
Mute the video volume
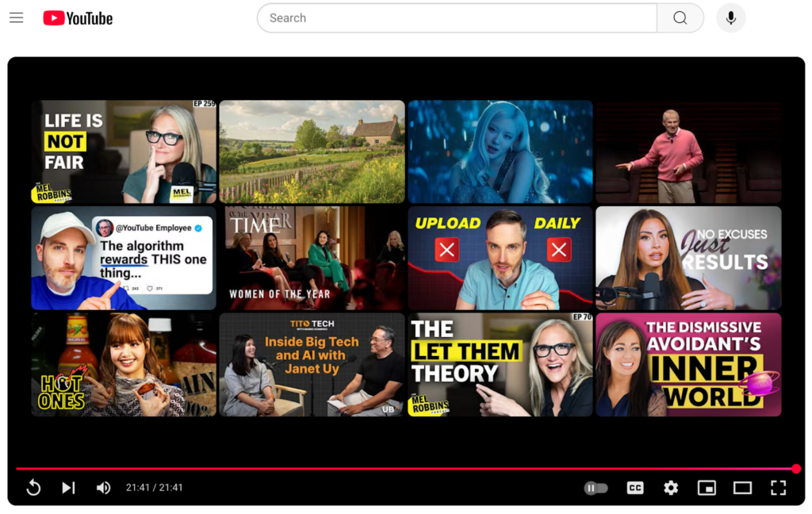pos(103,488)
